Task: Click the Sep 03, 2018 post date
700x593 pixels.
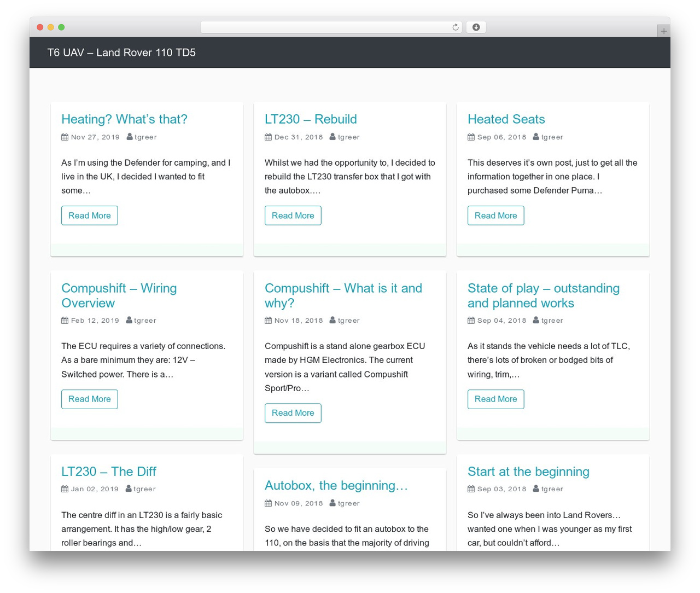Action: click(x=502, y=489)
